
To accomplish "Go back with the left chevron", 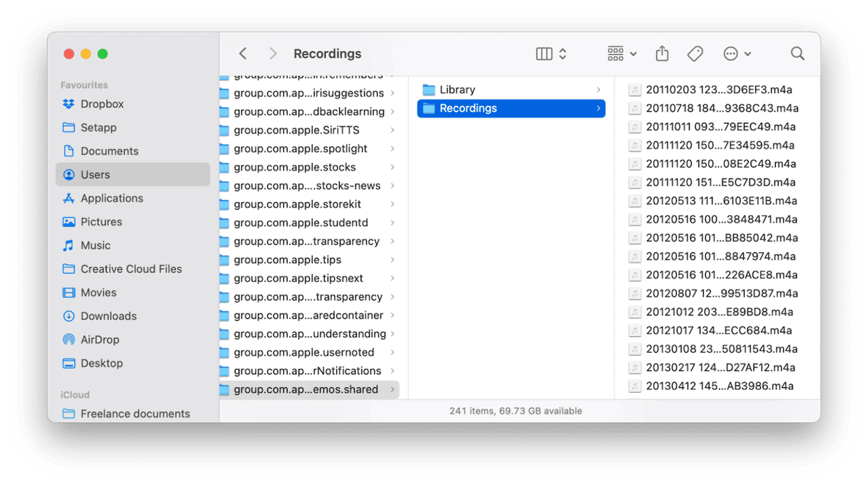I will (243, 54).
